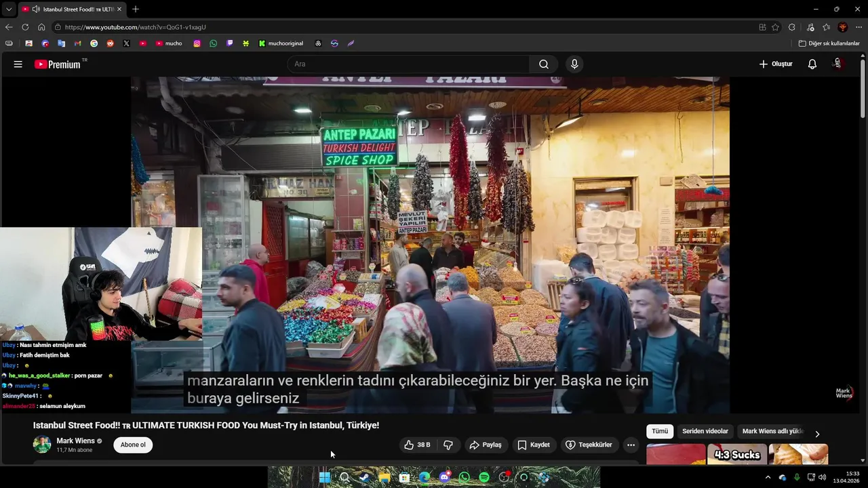Open the mucho YouTube bookmark

click(169, 43)
